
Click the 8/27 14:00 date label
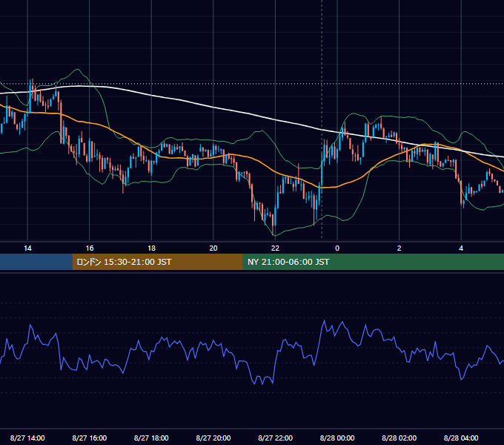pyautogui.click(x=27, y=438)
